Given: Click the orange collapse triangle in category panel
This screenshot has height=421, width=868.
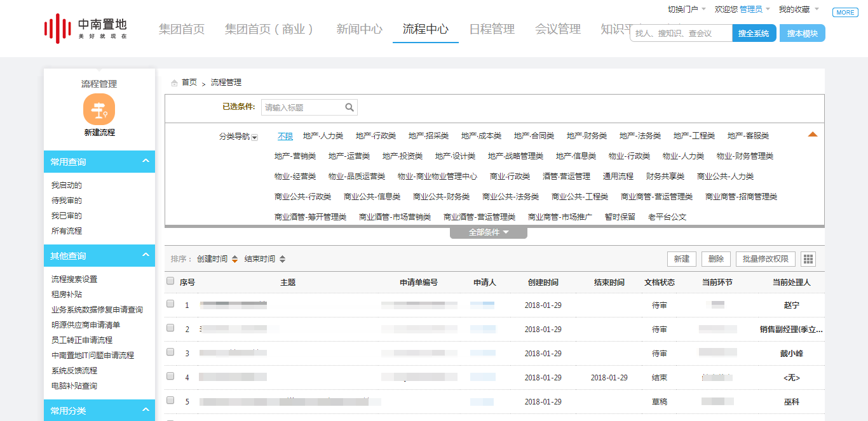Looking at the screenshot, I should tap(812, 135).
